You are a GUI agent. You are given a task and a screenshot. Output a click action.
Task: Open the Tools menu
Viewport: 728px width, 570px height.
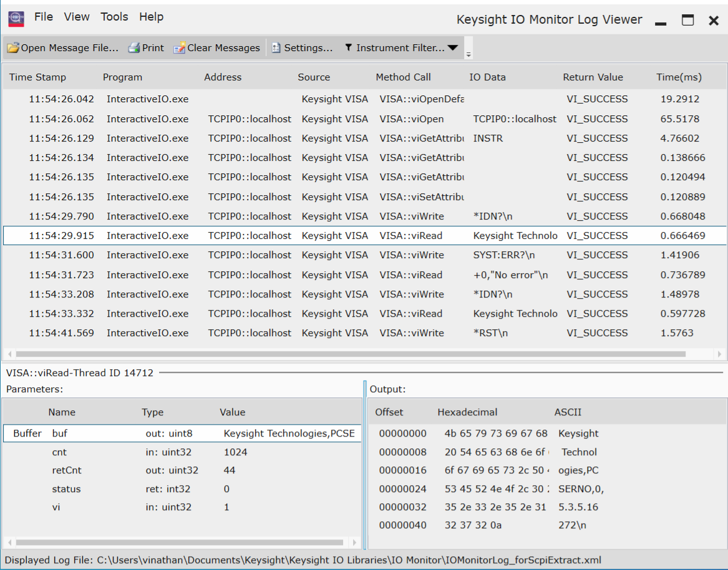coord(114,17)
